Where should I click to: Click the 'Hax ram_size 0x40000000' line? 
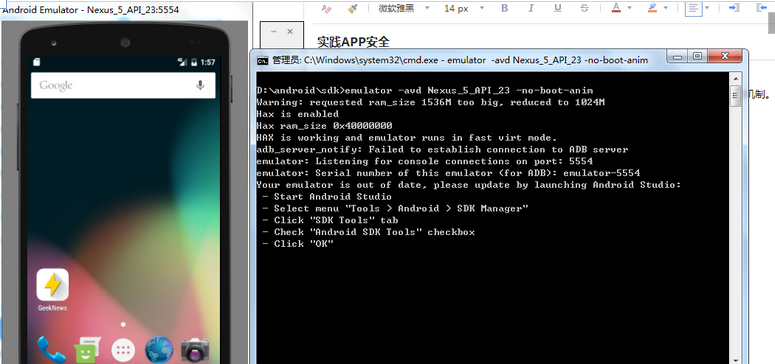pyautogui.click(x=324, y=126)
